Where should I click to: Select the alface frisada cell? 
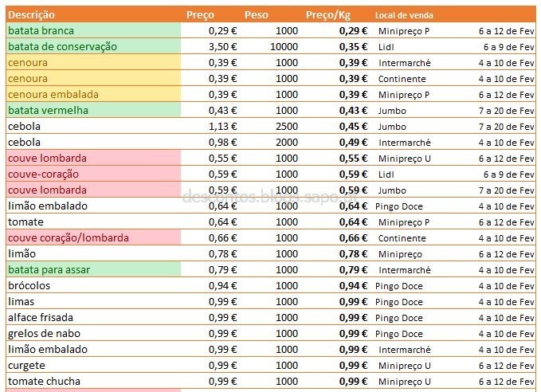pyautogui.click(x=93, y=317)
